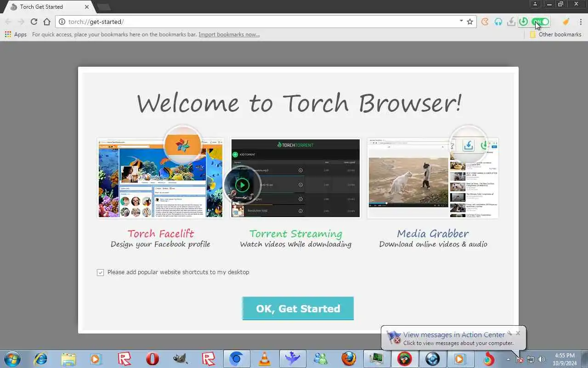Click the Torch Facelift heading
Screen dimensions: 588x368
coord(161,234)
